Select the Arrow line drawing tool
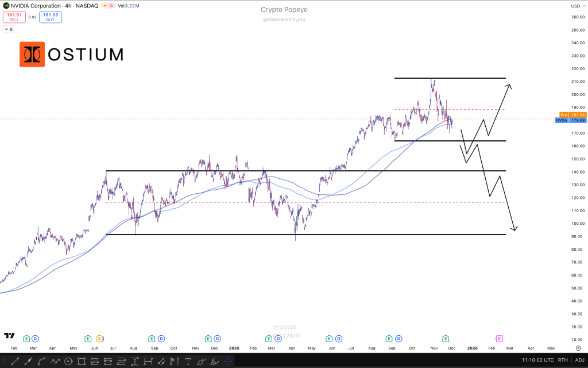This screenshot has width=588, height=368. tap(29, 362)
